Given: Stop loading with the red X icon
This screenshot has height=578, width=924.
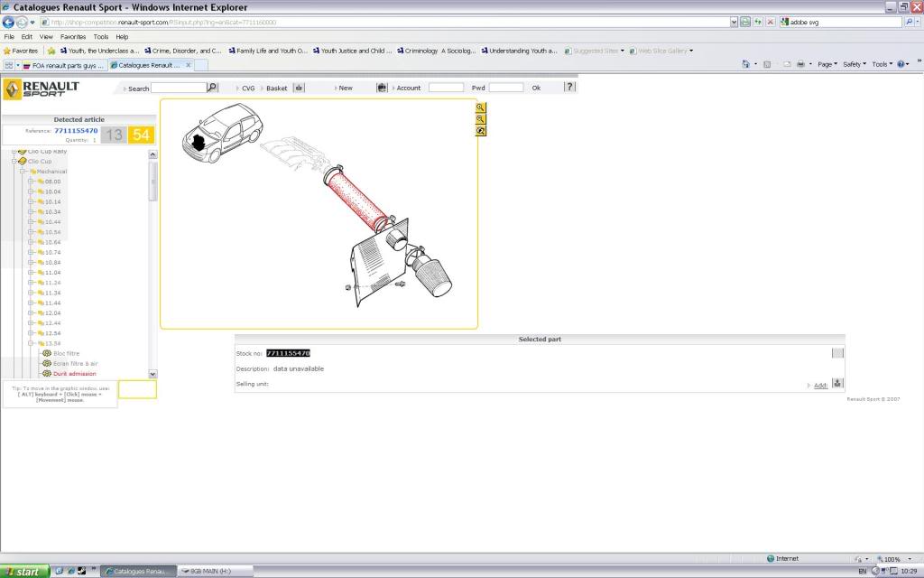Looking at the screenshot, I should coord(771,22).
